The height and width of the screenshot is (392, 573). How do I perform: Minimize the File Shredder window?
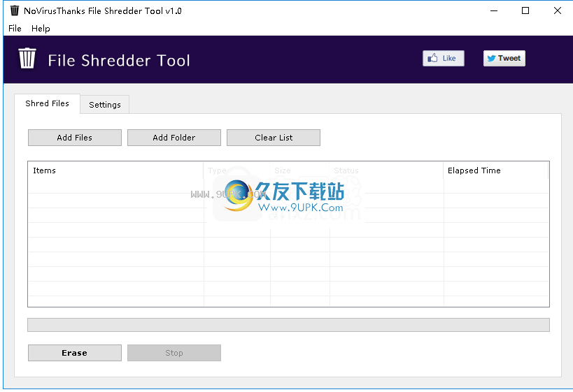click(494, 10)
